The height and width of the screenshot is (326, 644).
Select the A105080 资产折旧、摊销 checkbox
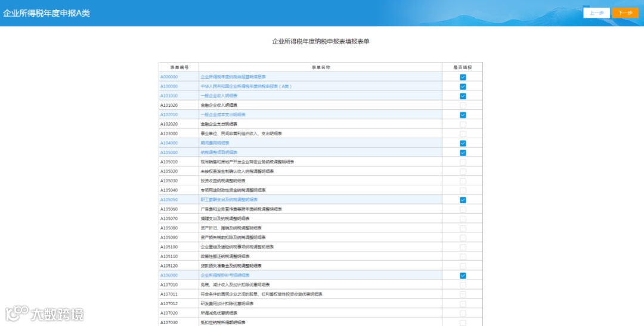(x=463, y=228)
